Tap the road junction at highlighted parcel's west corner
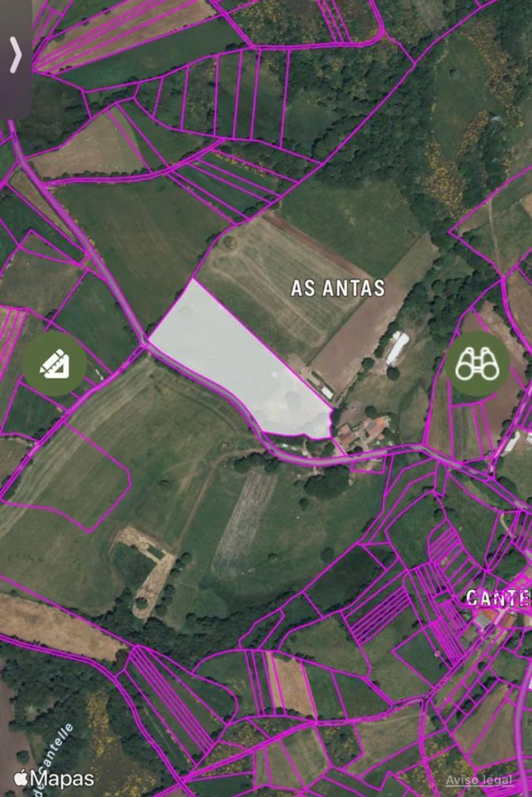The image size is (532, 797). pyautogui.click(x=147, y=343)
